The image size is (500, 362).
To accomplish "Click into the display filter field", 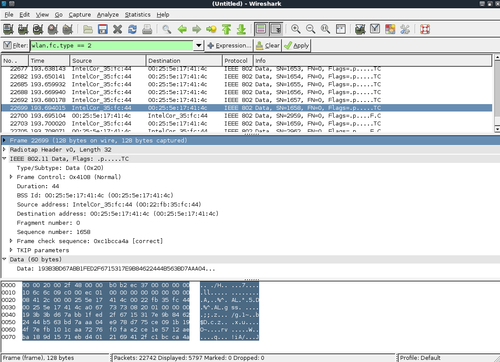I will click(x=111, y=45).
